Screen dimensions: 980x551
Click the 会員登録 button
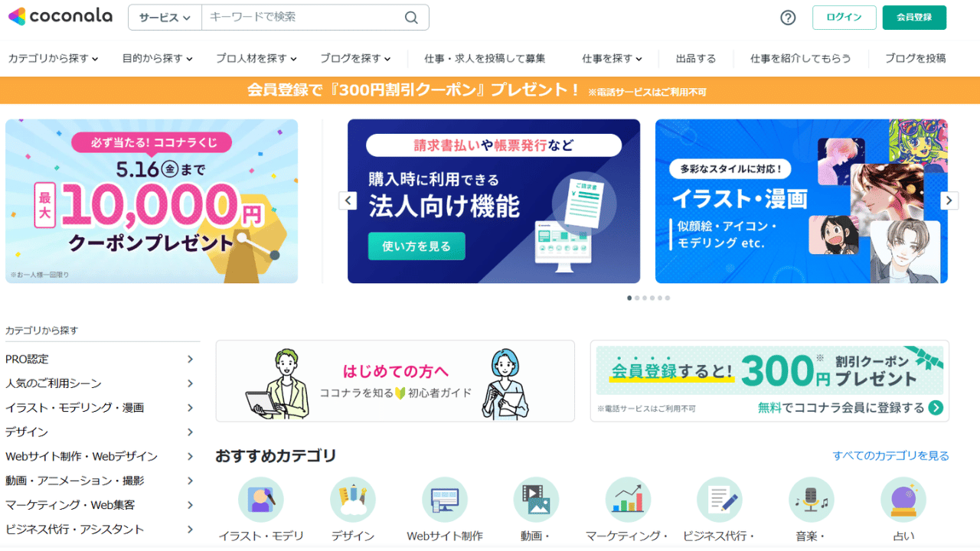[x=914, y=18]
